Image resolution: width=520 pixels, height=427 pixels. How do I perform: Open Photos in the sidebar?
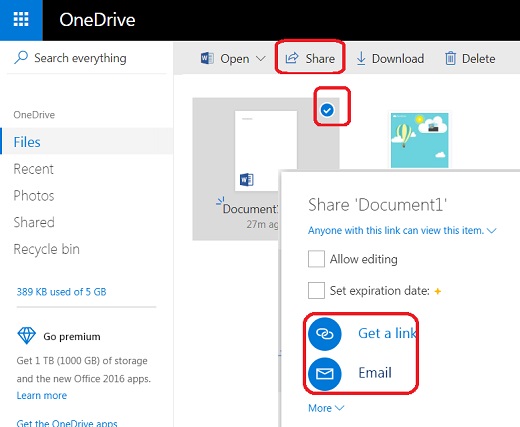[x=34, y=196]
